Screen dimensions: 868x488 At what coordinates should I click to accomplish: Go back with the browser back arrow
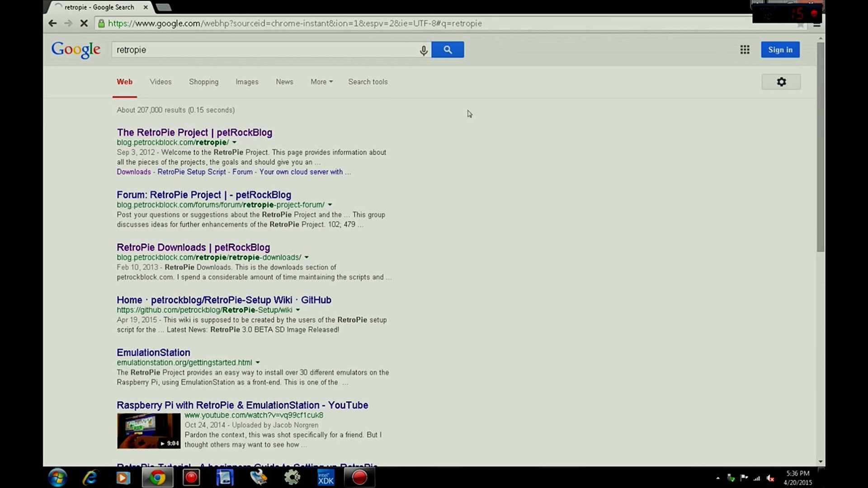tap(52, 23)
